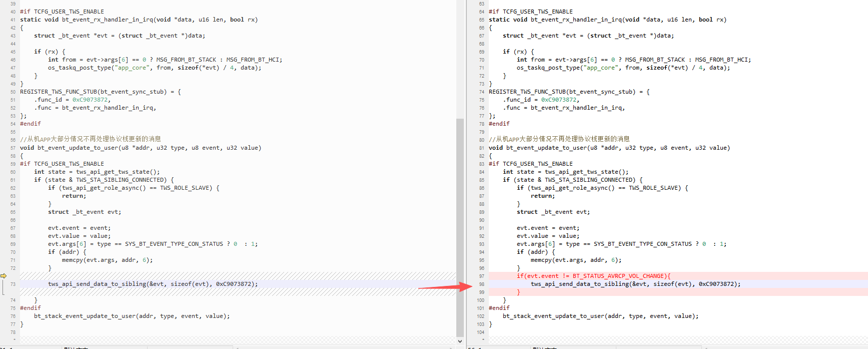Click #endif on left pane line 54
Viewport: 868px width, 349px height.
pyautogui.click(x=31, y=124)
